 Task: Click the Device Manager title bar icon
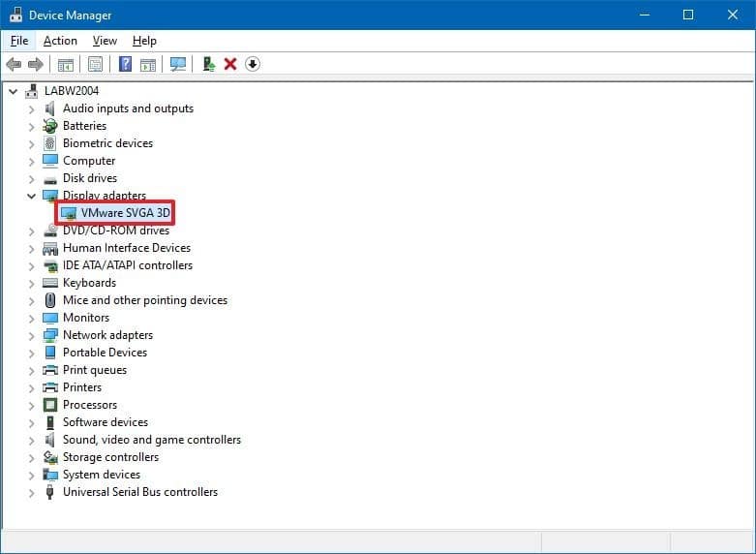15,15
